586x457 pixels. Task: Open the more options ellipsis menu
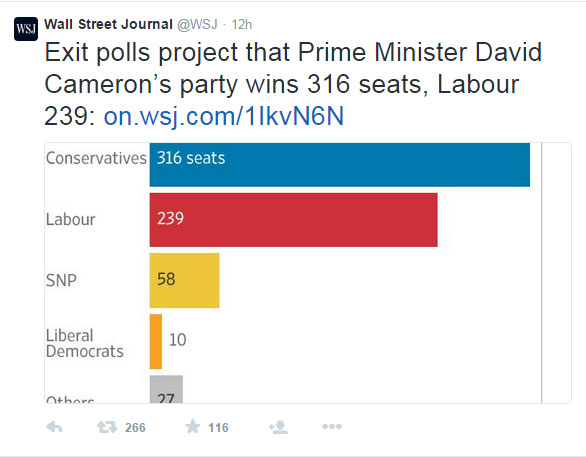(x=332, y=426)
